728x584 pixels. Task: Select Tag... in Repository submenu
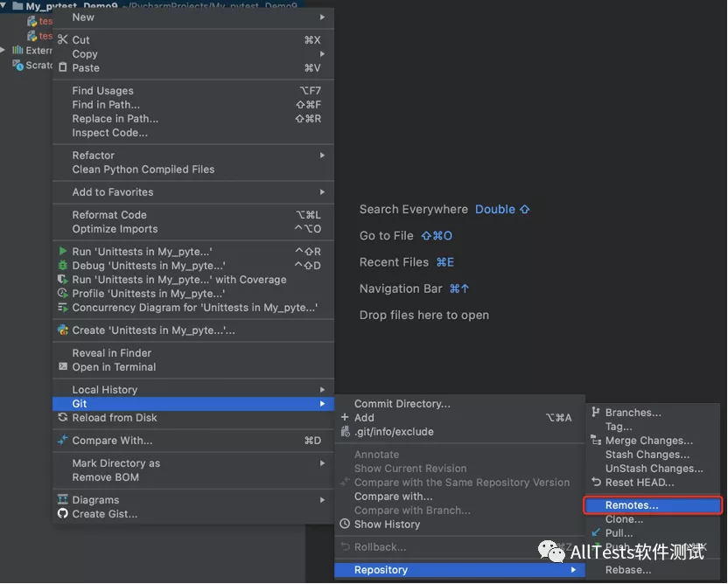point(653,427)
